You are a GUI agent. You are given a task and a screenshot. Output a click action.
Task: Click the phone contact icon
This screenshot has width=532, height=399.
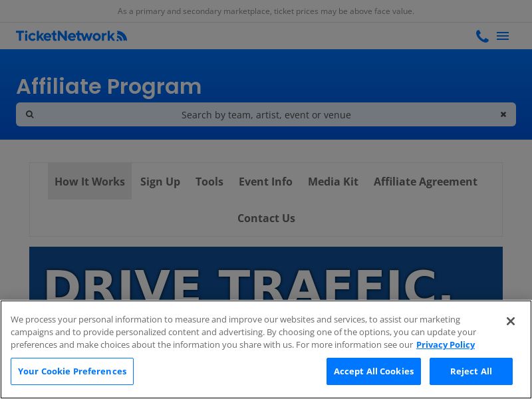482,36
